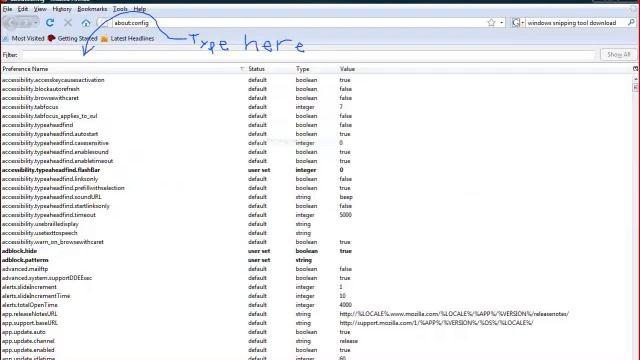This screenshot has width=640, height=360.
Task: Go to the Home page icon
Action: tap(86, 23)
